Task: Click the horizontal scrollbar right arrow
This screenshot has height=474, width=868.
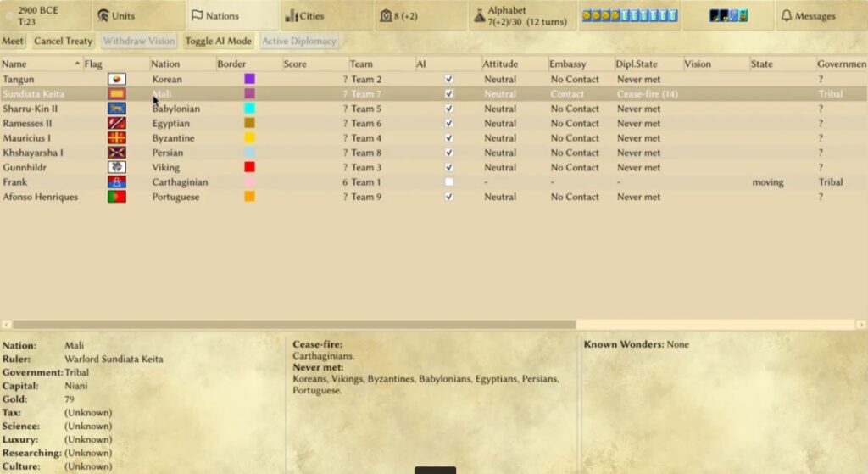Action: [861, 324]
